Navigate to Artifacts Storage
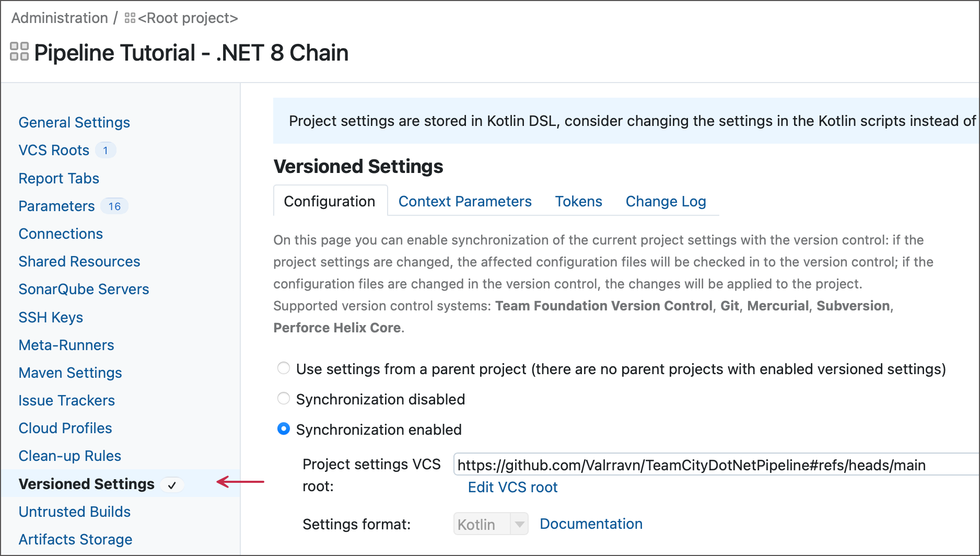 (75, 539)
